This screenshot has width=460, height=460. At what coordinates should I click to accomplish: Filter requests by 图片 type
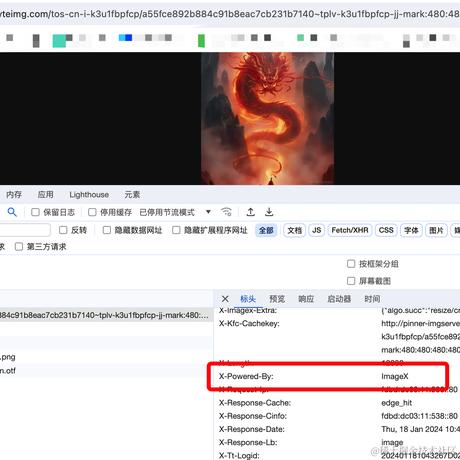tap(436, 230)
